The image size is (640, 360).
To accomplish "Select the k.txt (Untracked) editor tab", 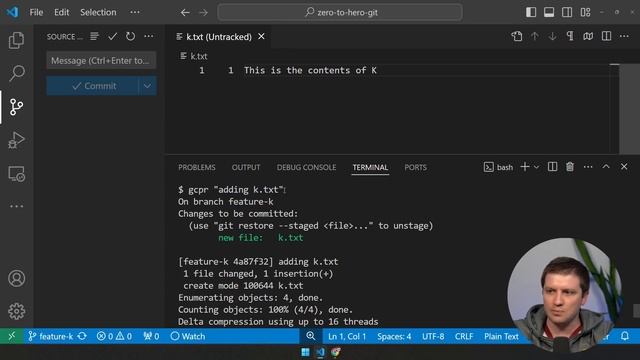I will point(219,37).
